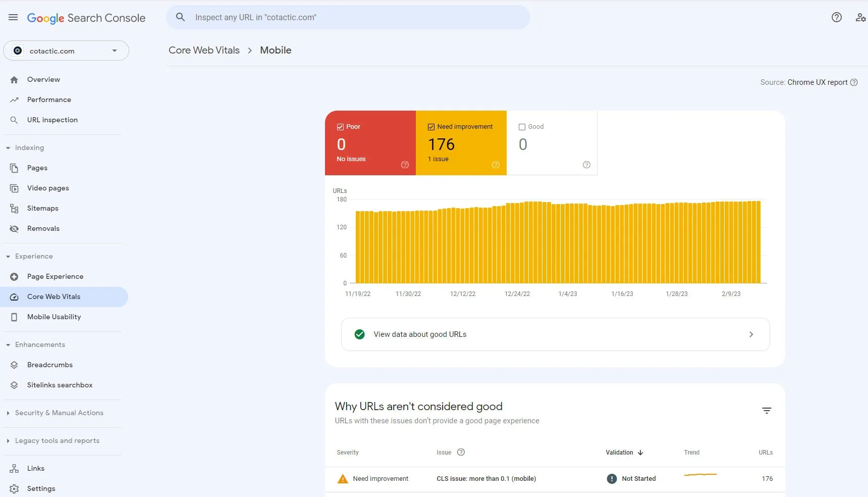Open the navigation hamburger menu

click(13, 17)
